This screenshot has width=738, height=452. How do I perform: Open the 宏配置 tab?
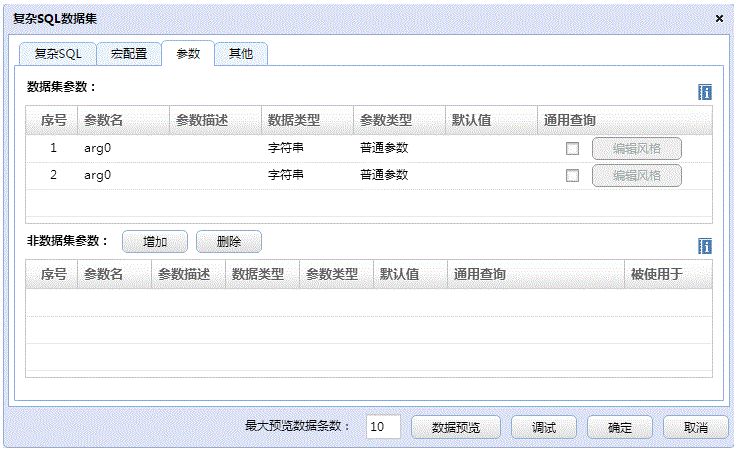(129, 54)
